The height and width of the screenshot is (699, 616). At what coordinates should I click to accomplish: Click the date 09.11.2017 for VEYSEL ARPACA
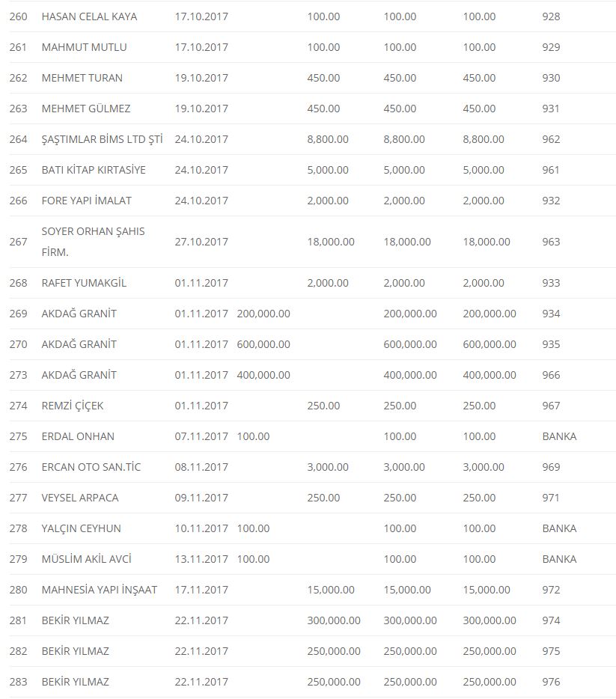point(201,498)
